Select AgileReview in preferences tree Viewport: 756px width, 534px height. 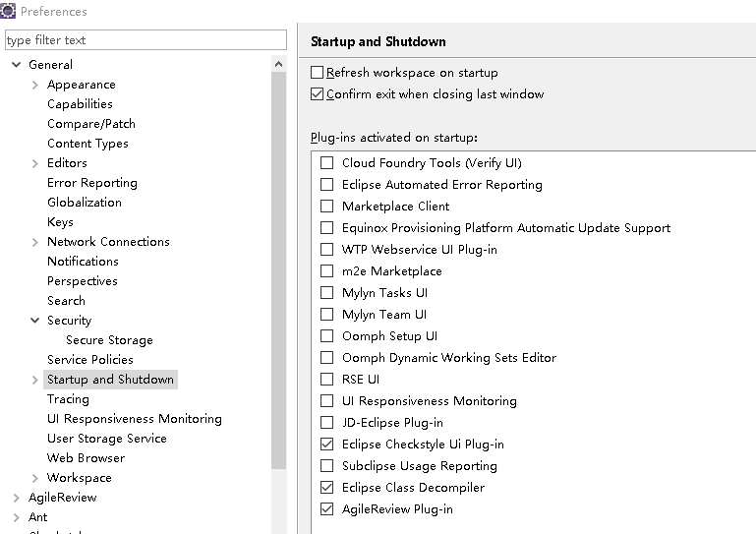click(x=63, y=498)
